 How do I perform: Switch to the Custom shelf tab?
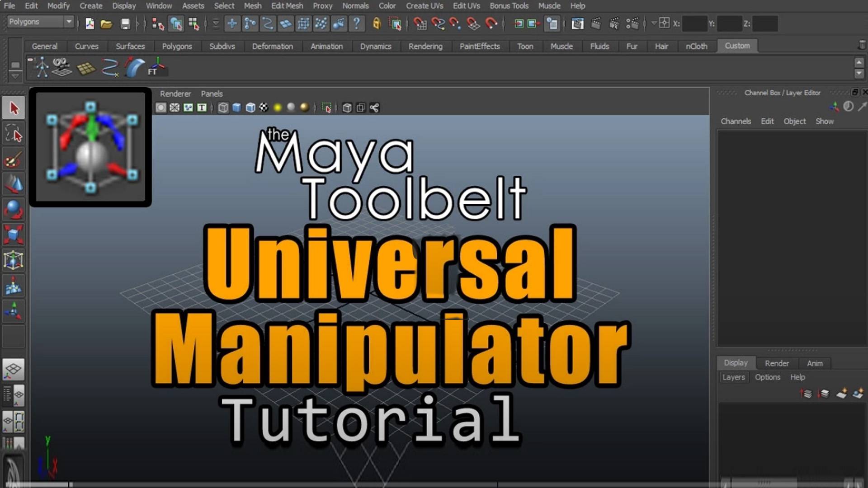click(737, 46)
